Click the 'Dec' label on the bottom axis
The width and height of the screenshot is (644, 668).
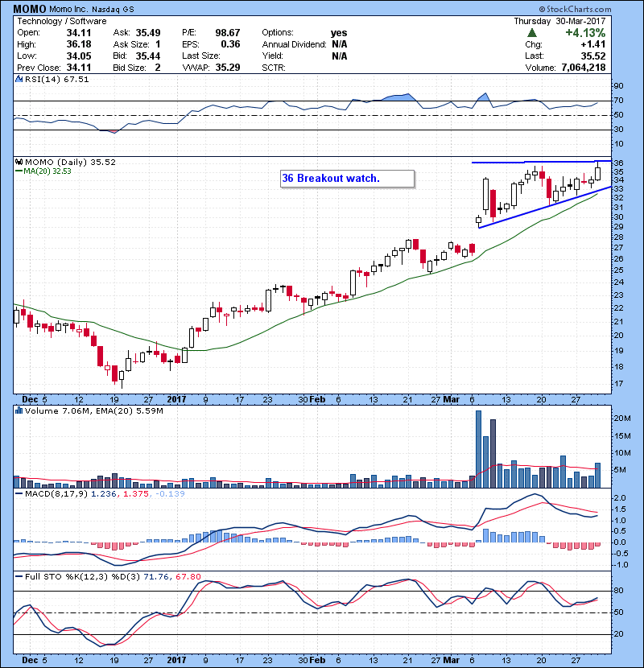tap(30, 660)
